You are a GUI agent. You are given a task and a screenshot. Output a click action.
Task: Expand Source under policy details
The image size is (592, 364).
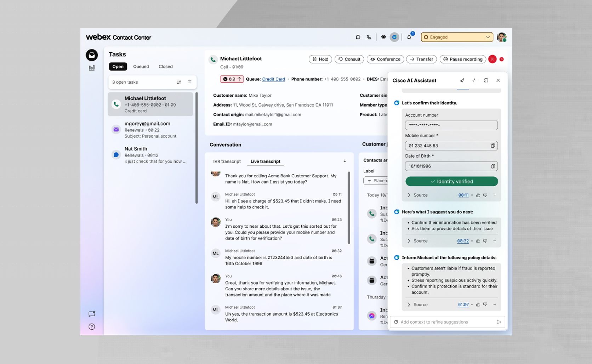pos(417,305)
